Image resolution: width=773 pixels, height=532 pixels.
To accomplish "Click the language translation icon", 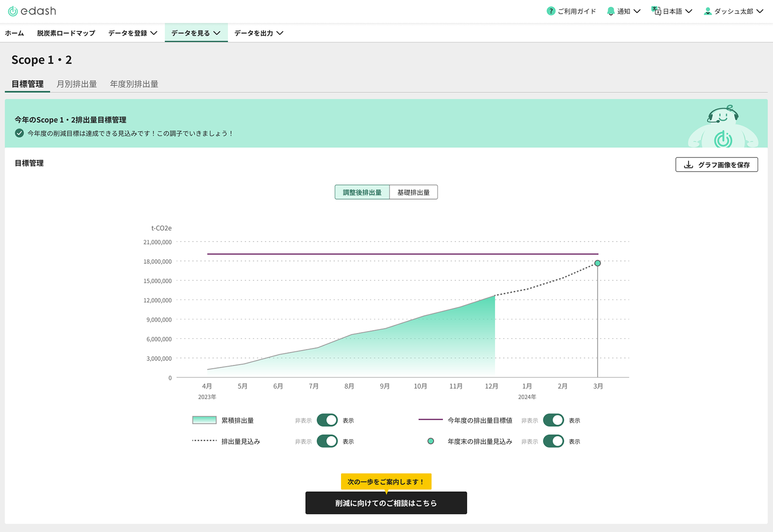I will pos(656,11).
